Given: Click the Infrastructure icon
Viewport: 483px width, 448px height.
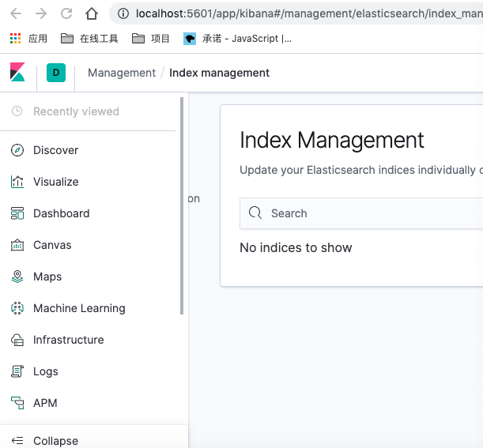Looking at the screenshot, I should coord(17,340).
